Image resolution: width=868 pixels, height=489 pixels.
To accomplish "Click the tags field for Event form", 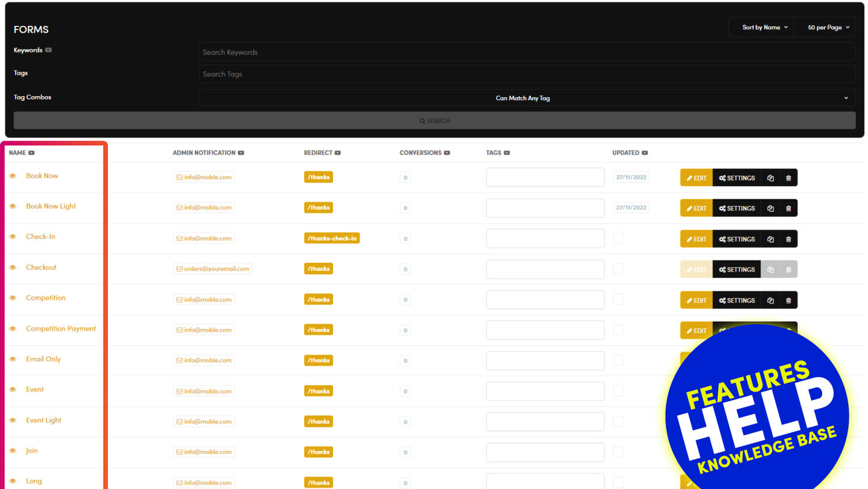I will [x=545, y=391].
